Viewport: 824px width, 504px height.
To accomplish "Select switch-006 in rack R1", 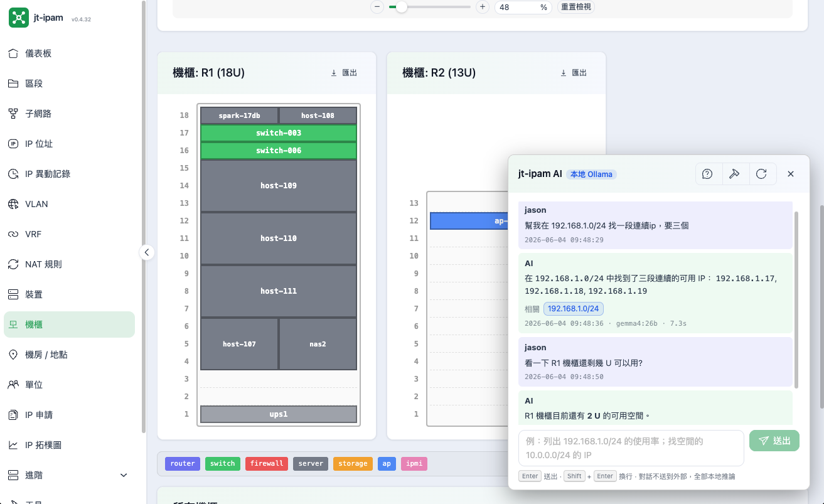I will pyautogui.click(x=279, y=151).
